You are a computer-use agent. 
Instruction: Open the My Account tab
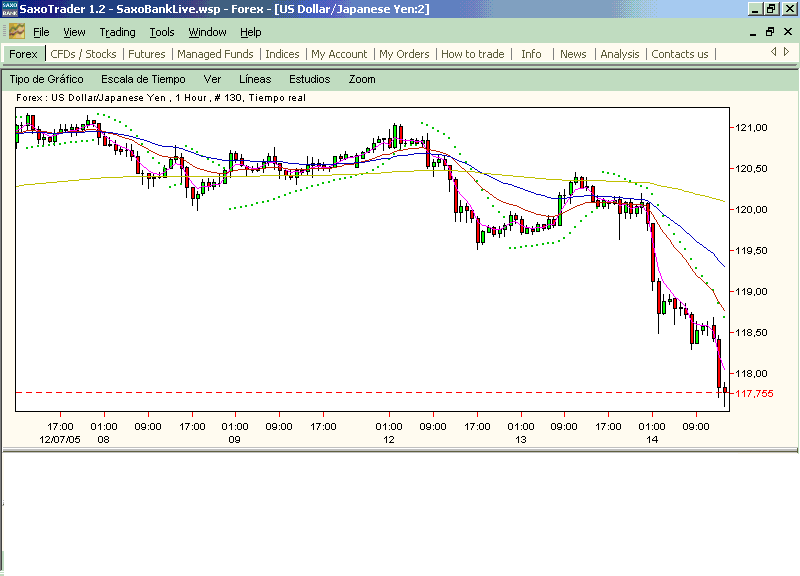click(x=339, y=54)
